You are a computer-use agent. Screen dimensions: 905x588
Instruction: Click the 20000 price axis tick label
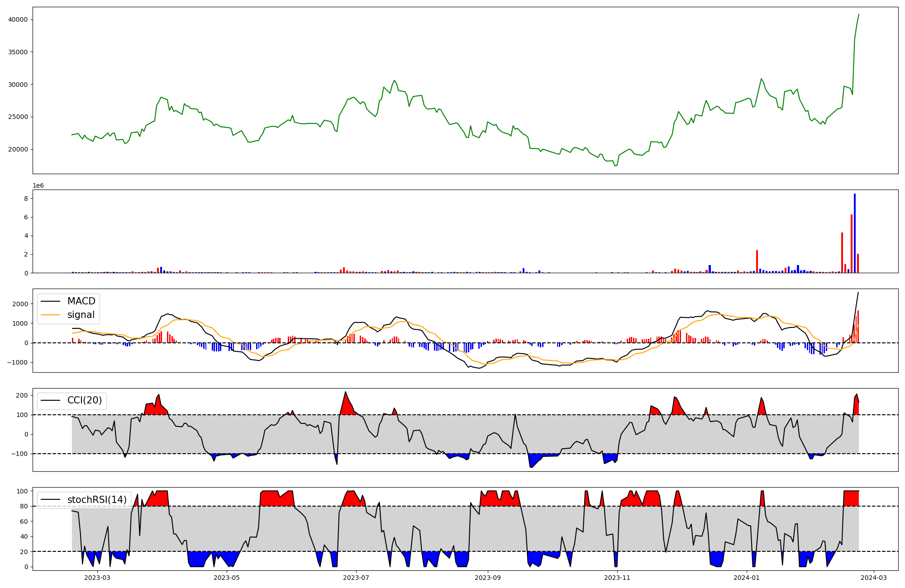pyautogui.click(x=18, y=149)
